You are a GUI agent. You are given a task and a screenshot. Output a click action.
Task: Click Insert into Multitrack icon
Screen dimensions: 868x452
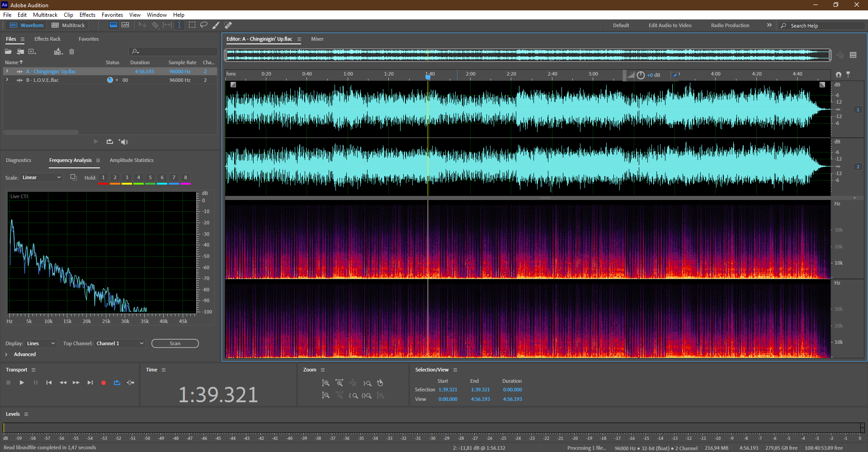pyautogui.click(x=58, y=52)
